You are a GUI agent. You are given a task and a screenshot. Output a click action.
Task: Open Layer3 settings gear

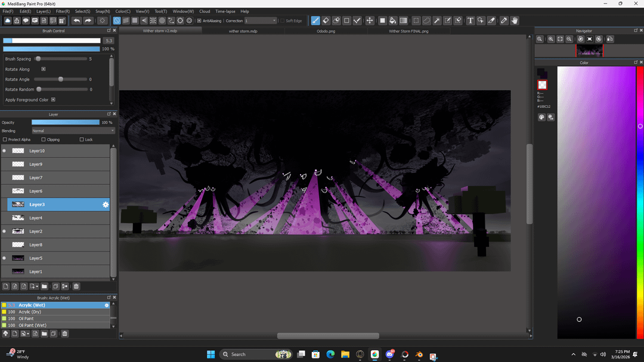click(x=106, y=205)
